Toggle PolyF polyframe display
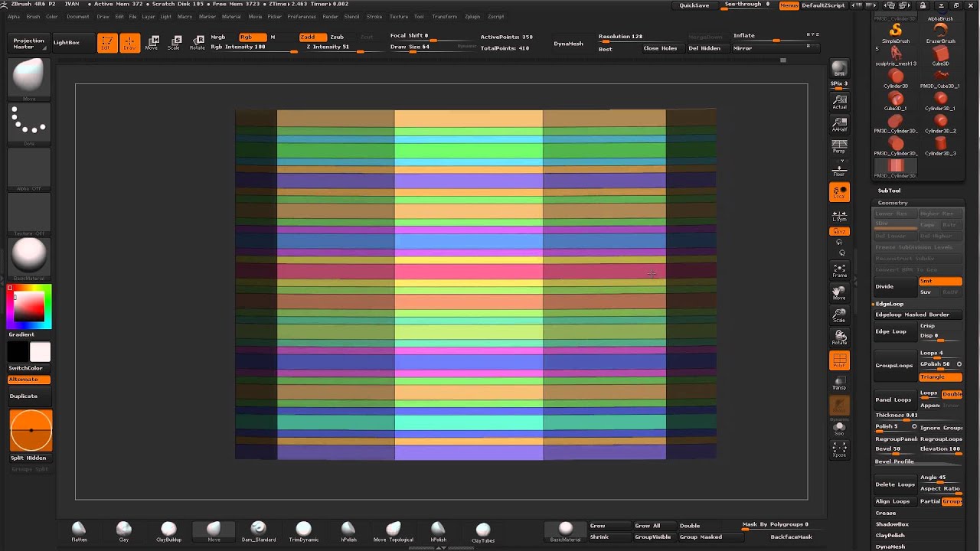The width and height of the screenshot is (980, 551). (839, 360)
